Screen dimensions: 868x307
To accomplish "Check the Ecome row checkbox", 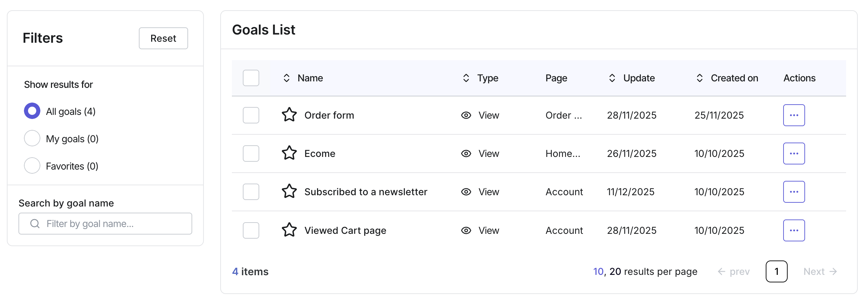I will 251,153.
